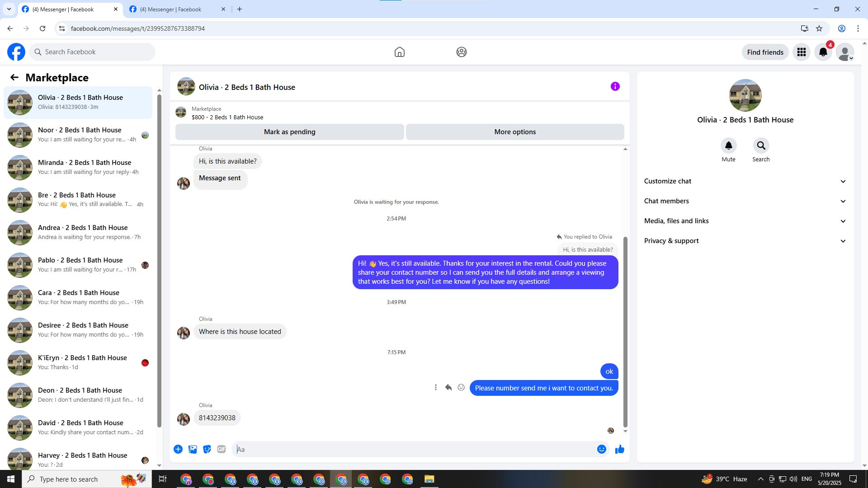Open the sticker chooser icon
Image resolution: width=868 pixels, height=488 pixels.
click(207, 449)
